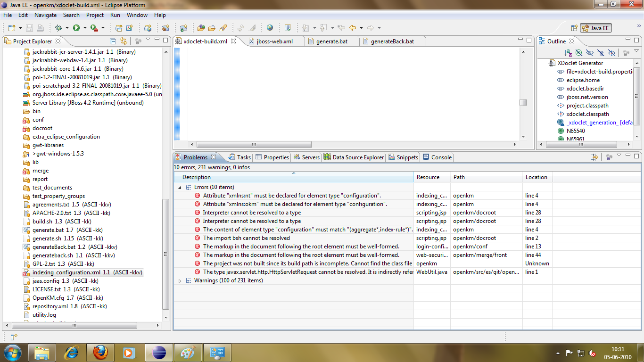Image resolution: width=644 pixels, height=362 pixels.
Task: Click the globe web browser toolbar icon
Action: [270, 28]
